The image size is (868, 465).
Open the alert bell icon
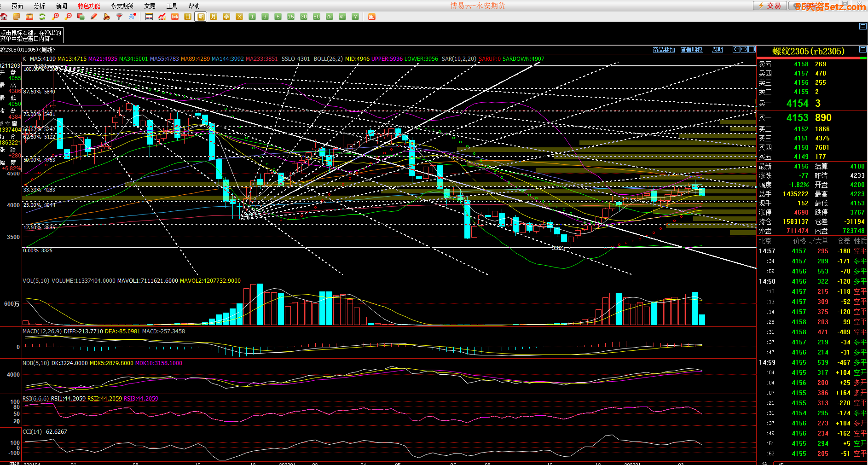click(x=107, y=17)
